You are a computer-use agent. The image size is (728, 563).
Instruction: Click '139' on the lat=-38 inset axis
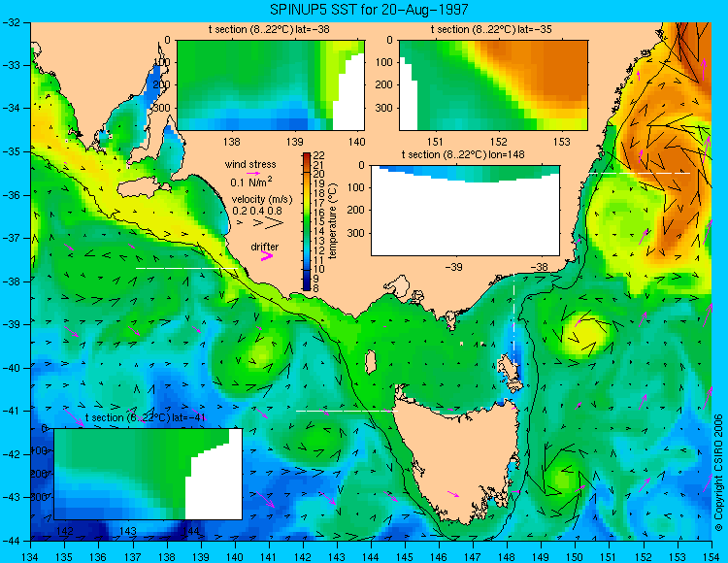pyautogui.click(x=294, y=142)
